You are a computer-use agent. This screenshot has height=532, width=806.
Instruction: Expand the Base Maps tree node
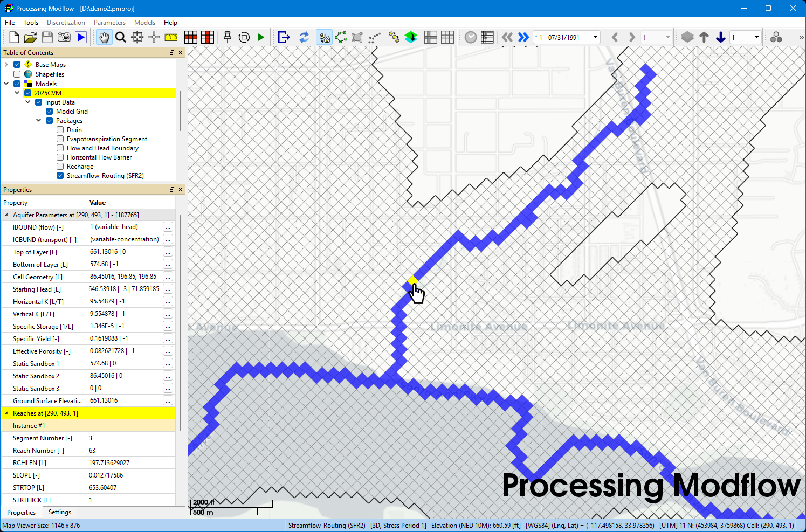(6, 65)
